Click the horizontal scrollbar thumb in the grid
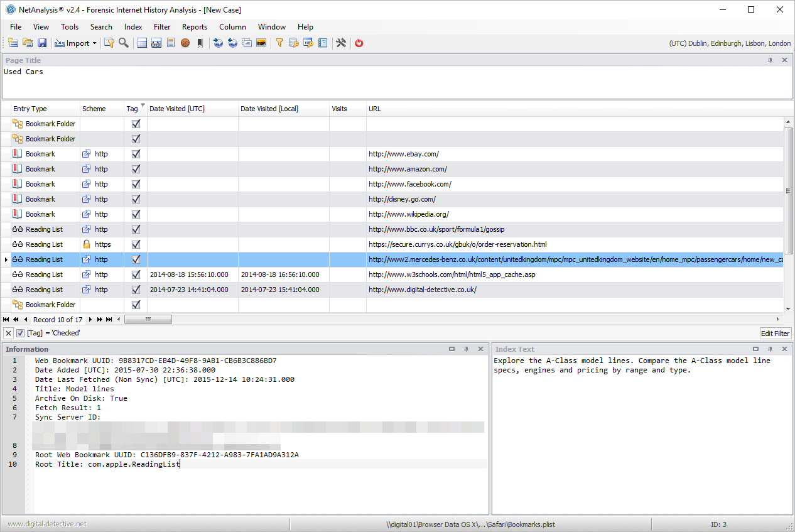 tap(148, 320)
